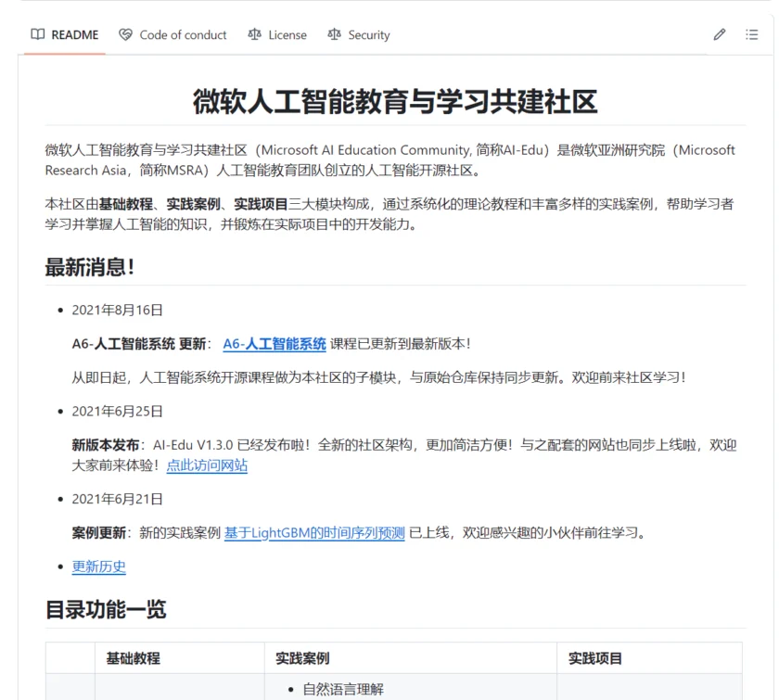Viewport: 779px width, 700px height.
Task: Edit README with the pencil icon
Action: [720, 34]
